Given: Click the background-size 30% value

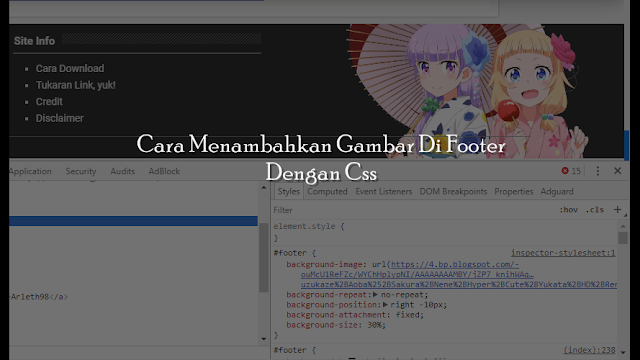Looking at the screenshot, I should [x=374, y=325].
